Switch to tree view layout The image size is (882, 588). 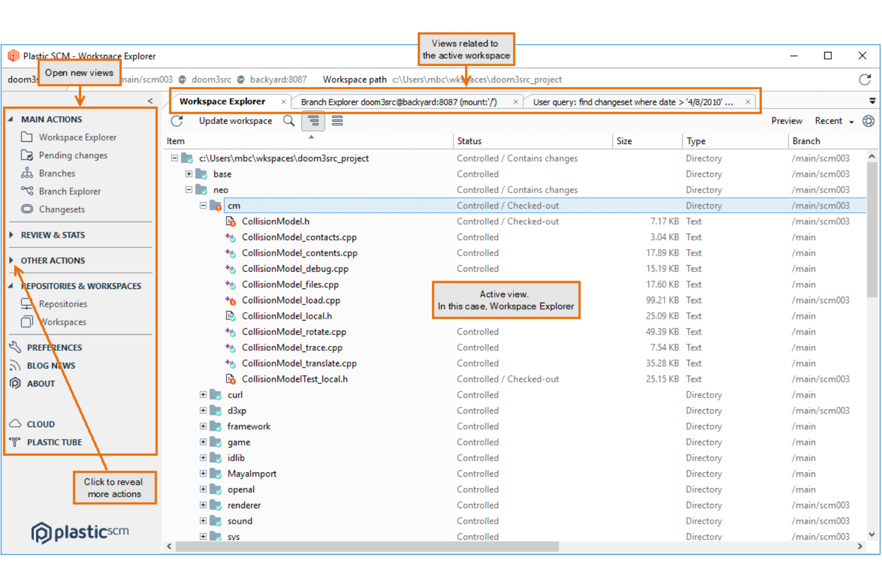313,120
